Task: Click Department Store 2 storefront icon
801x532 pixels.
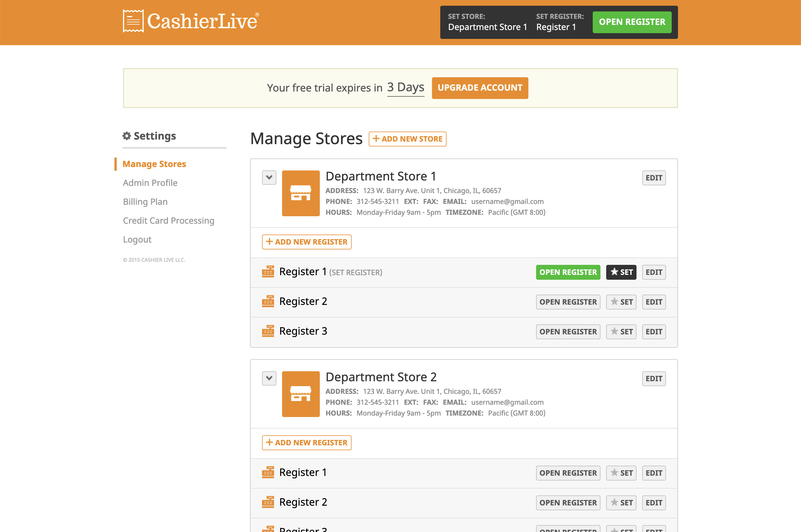Action: pyautogui.click(x=301, y=394)
